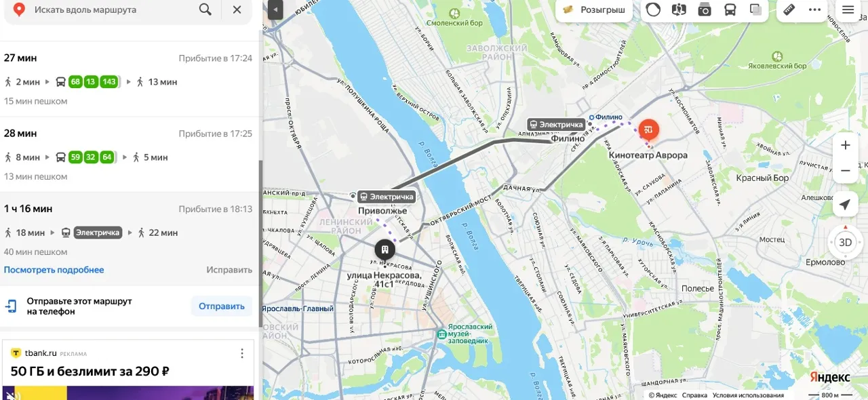
Task: Collapse the side panel with arrow
Action: point(275,9)
